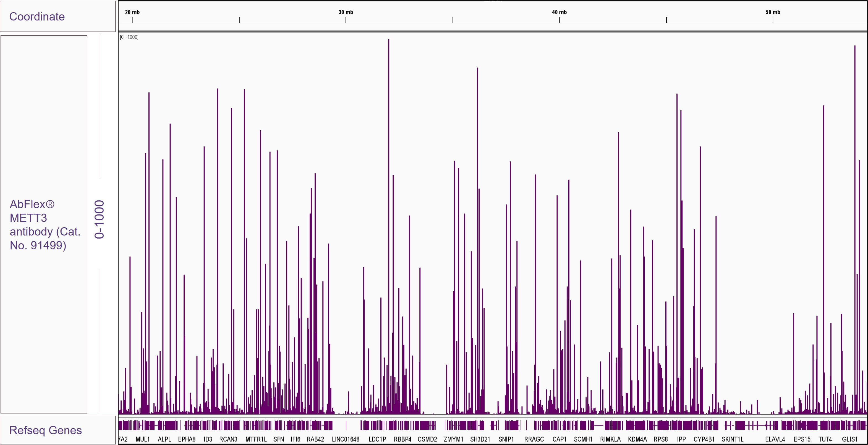The image size is (868, 445).
Task: Select the CSMD2 gene label
Action: tap(427, 439)
